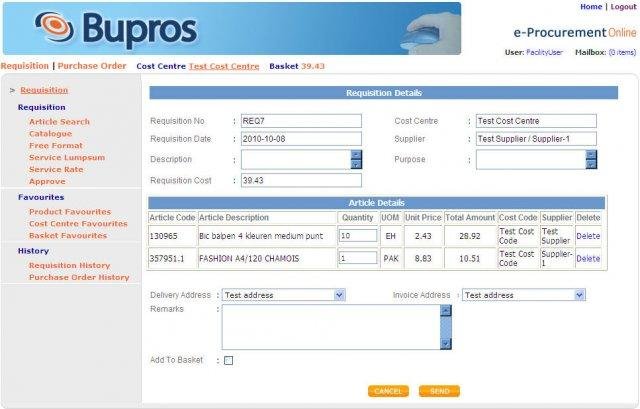This screenshot has width=640, height=409.
Task: Click the Total Amount column header
Action: click(470, 218)
